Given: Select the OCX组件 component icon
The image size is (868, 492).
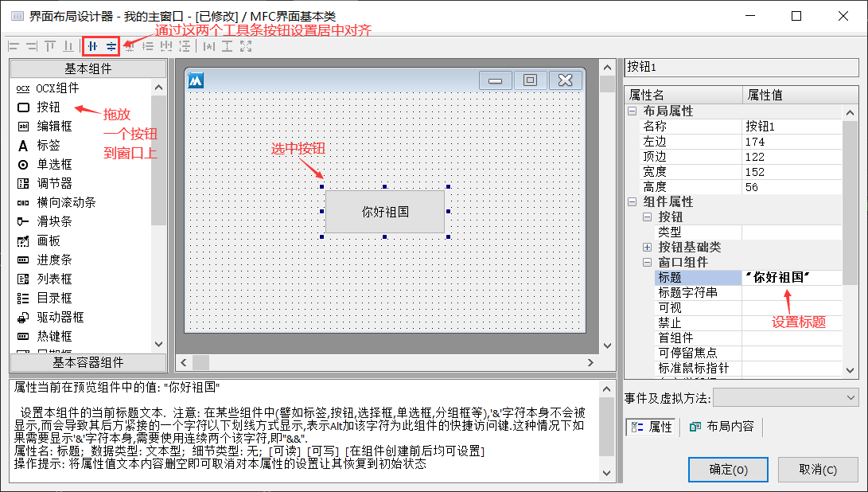Looking at the screenshot, I should pos(23,88).
